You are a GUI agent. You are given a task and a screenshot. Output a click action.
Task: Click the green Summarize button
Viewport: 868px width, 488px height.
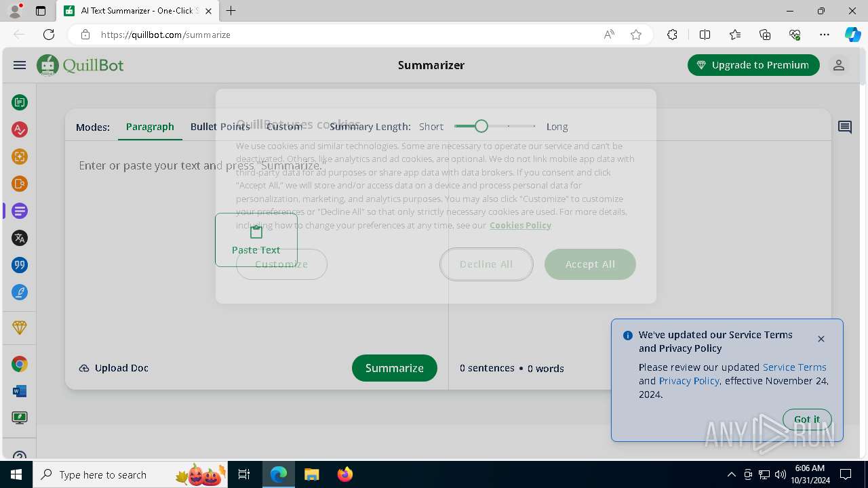(x=395, y=368)
